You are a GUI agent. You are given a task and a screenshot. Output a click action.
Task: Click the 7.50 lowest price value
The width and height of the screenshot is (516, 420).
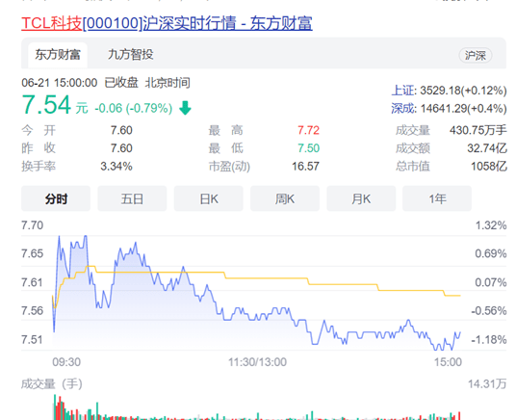(308, 148)
